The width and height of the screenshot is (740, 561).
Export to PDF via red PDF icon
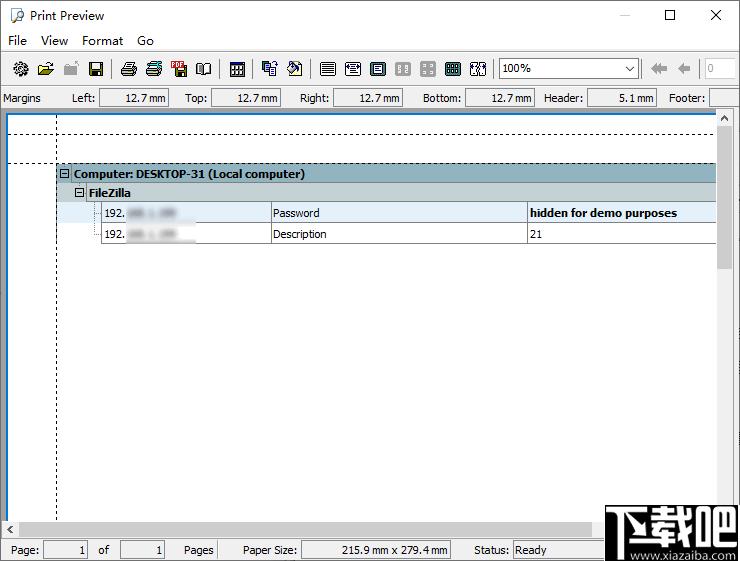(179, 69)
